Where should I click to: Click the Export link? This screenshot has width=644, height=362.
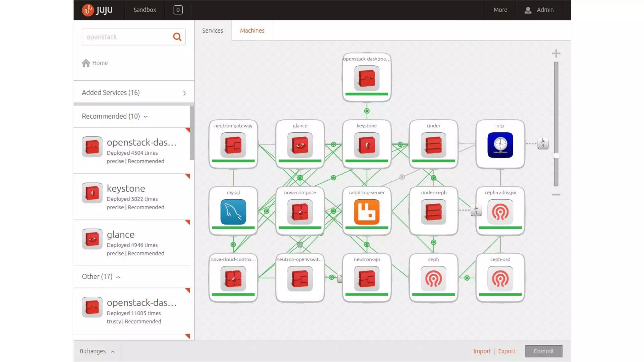[x=507, y=351]
